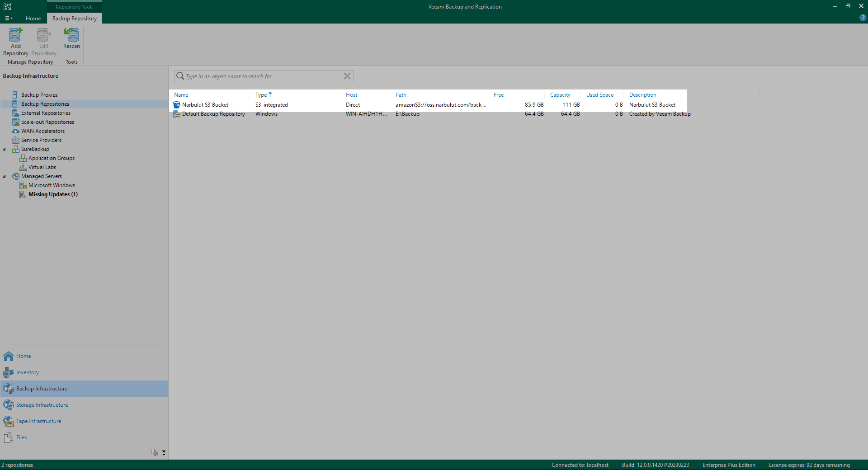The height and width of the screenshot is (470, 868).
Task: Open the main hamburger menu dropdown
Action: [x=9, y=19]
